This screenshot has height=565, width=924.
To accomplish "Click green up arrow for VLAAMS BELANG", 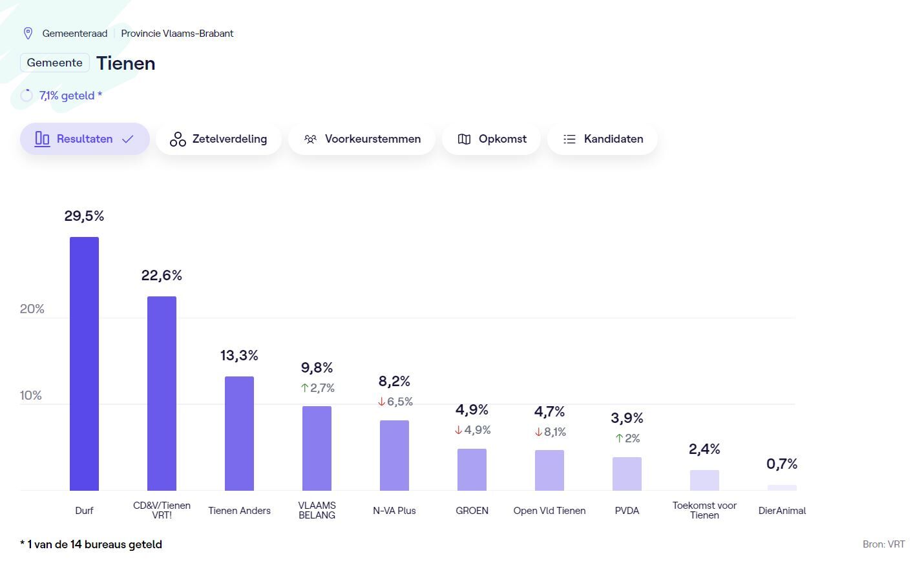I will [x=304, y=388].
